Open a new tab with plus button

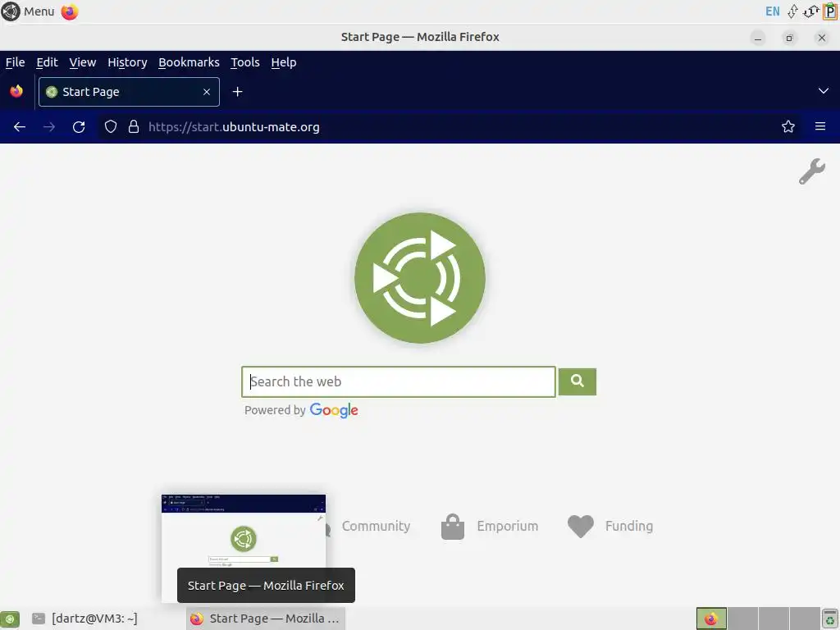click(237, 92)
